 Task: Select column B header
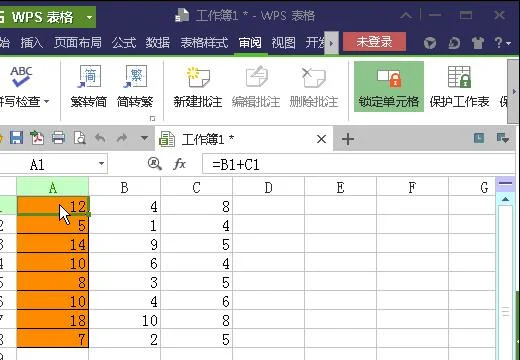125,187
